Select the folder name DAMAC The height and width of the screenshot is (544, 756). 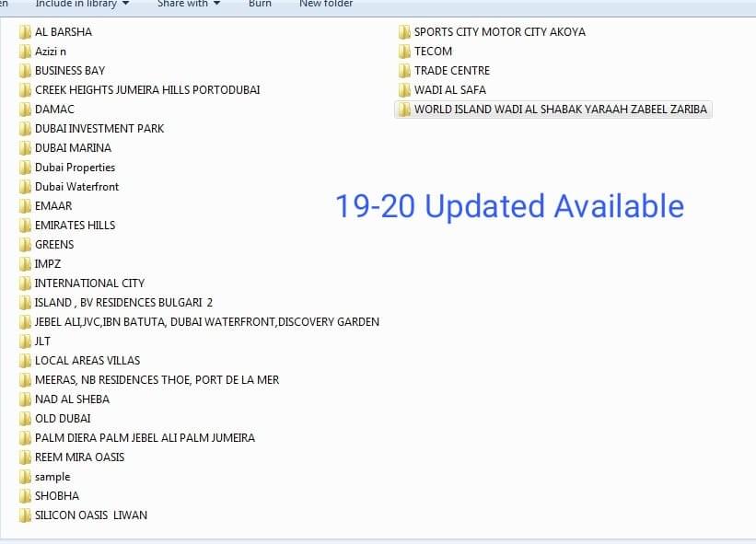point(54,110)
